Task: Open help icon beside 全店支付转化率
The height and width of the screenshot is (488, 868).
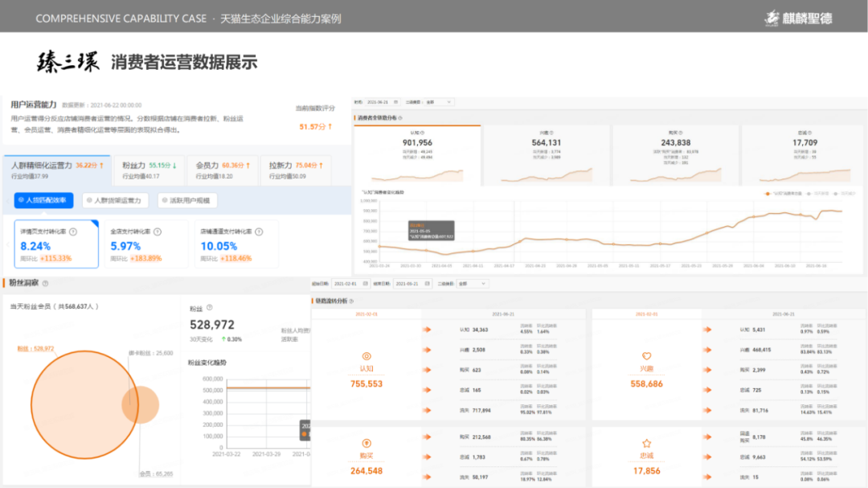Action: 158,232
